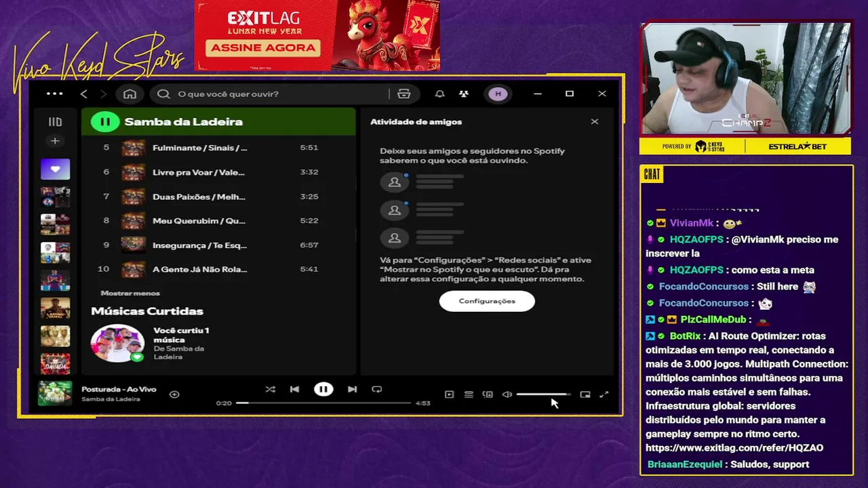
Task: Create a new playlist with plus icon
Action: point(55,141)
